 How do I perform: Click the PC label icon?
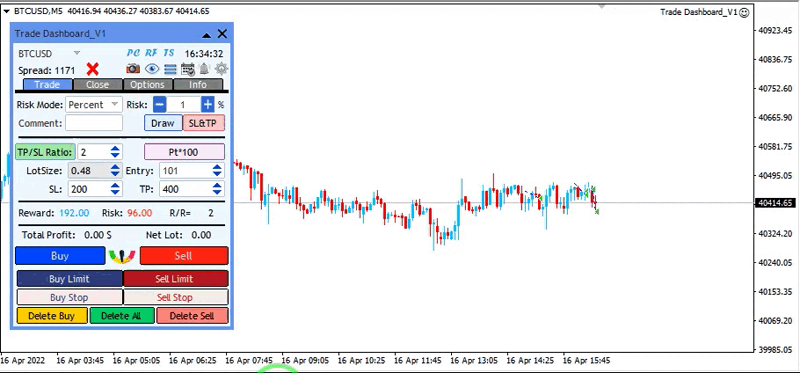(x=133, y=53)
